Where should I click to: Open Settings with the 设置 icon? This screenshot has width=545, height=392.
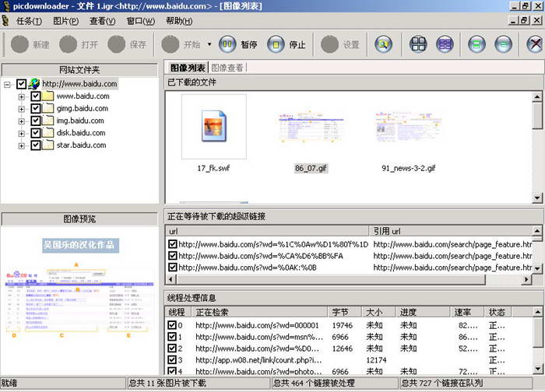(329, 44)
